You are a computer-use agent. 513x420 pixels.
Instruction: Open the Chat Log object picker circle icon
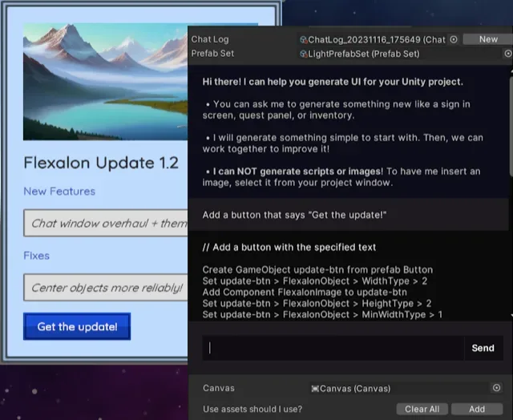pyautogui.click(x=454, y=39)
